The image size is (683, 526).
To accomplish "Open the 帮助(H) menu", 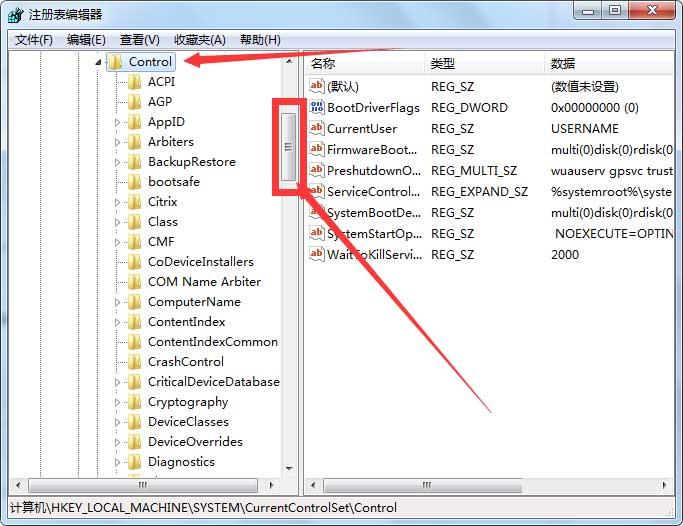I will pos(260,40).
